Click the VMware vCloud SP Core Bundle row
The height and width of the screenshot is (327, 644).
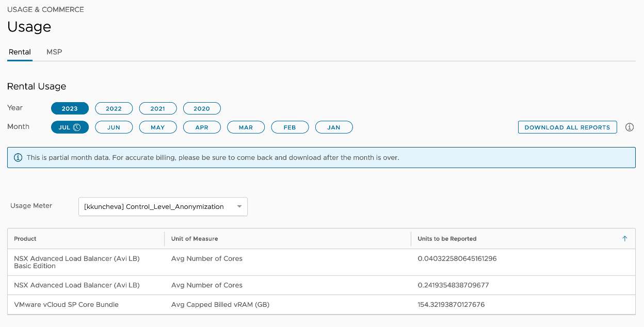pyautogui.click(x=66, y=305)
